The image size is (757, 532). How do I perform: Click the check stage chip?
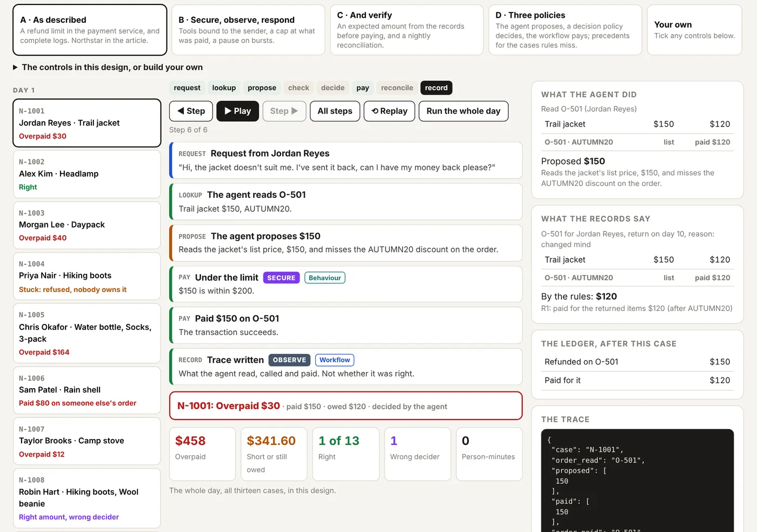(298, 88)
